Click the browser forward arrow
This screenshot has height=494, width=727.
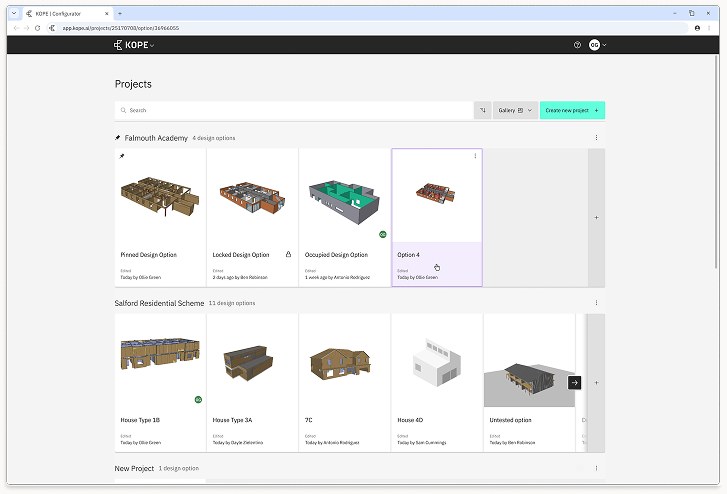(26, 28)
